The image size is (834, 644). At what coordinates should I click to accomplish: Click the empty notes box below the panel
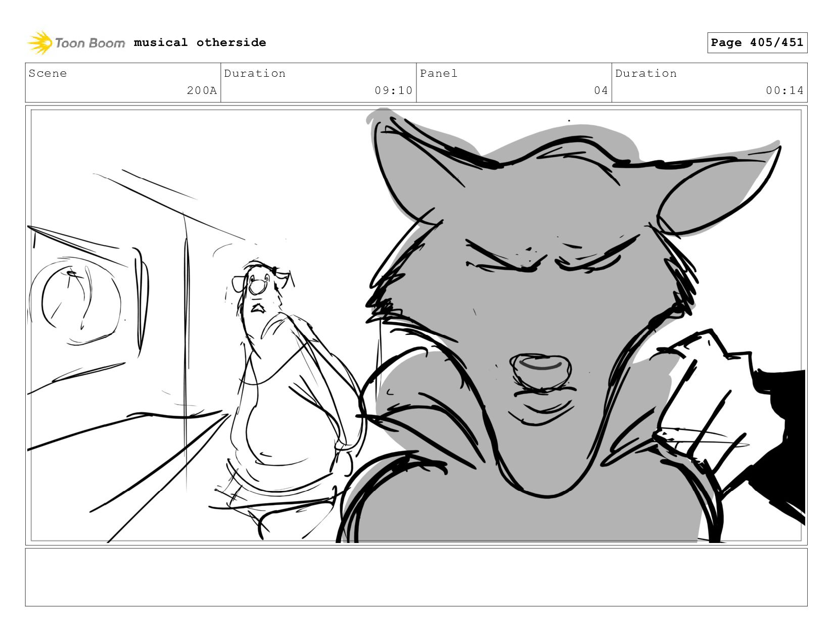click(416, 577)
